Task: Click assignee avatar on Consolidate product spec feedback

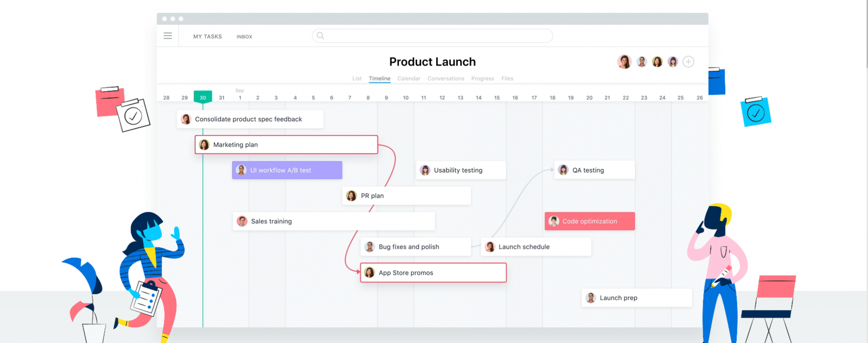Action: tap(186, 119)
